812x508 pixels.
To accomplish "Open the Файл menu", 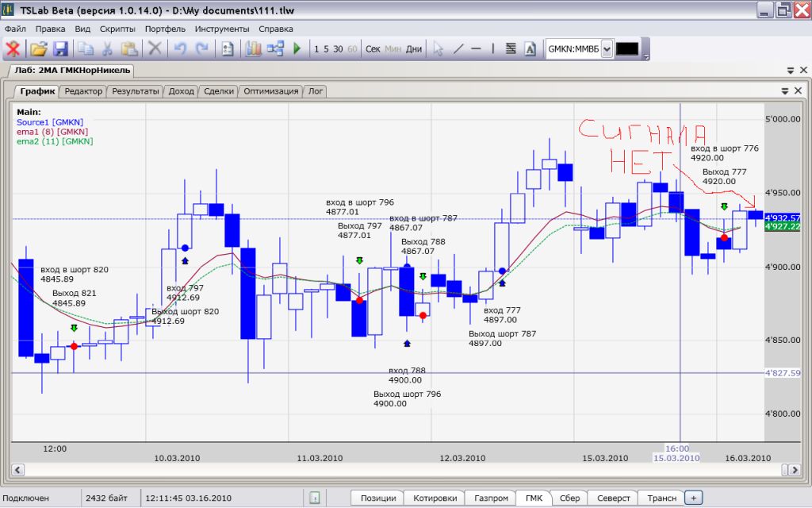I will click(15, 29).
